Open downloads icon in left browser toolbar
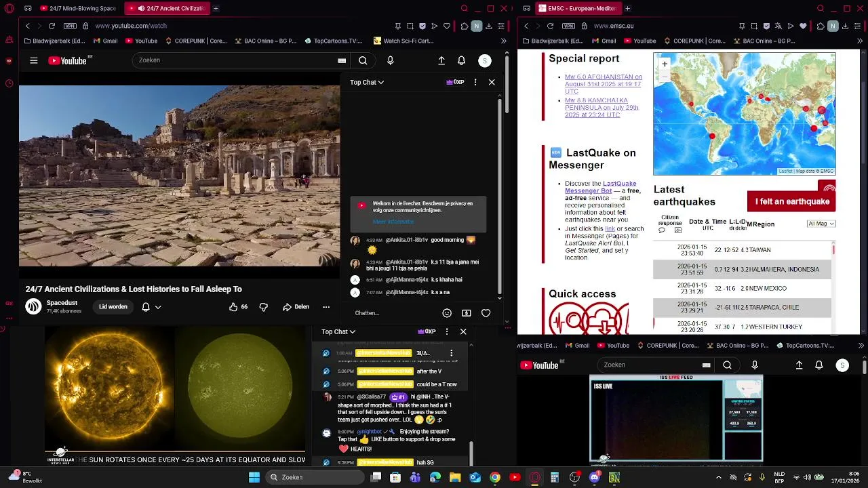The width and height of the screenshot is (868, 488). tap(489, 26)
